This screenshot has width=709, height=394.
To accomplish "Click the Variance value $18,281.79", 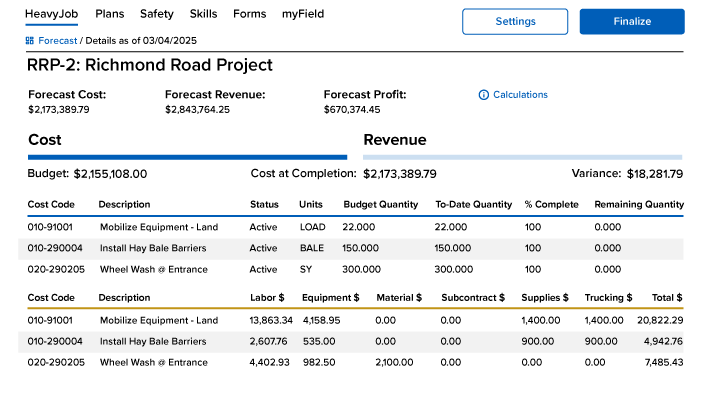I will [655, 174].
